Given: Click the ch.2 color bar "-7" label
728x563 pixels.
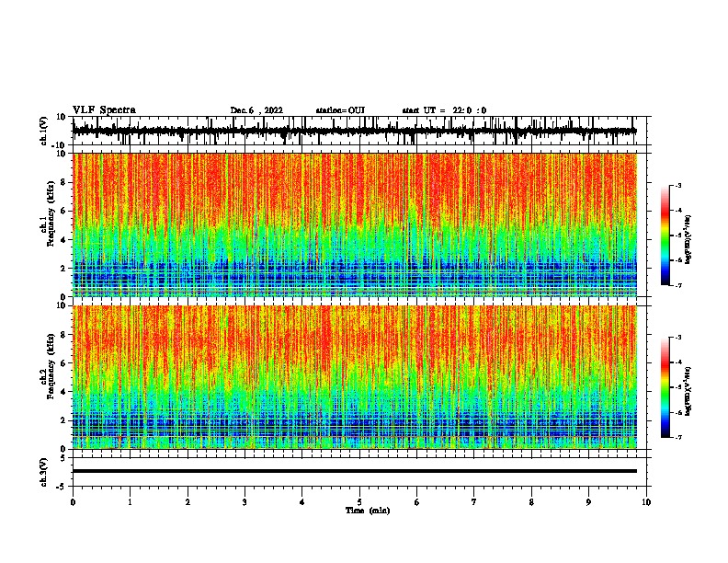Looking at the screenshot, I should click(x=678, y=437).
